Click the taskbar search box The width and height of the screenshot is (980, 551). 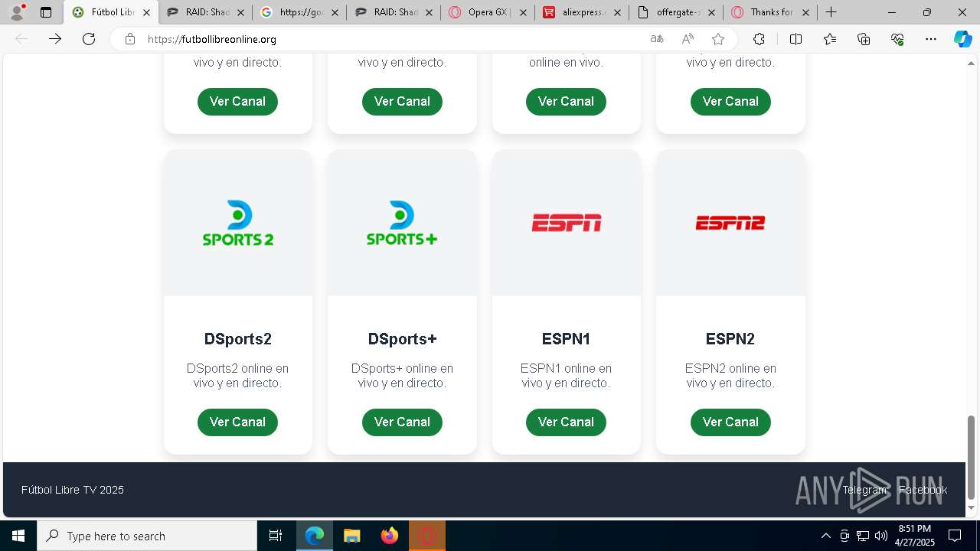tap(147, 536)
